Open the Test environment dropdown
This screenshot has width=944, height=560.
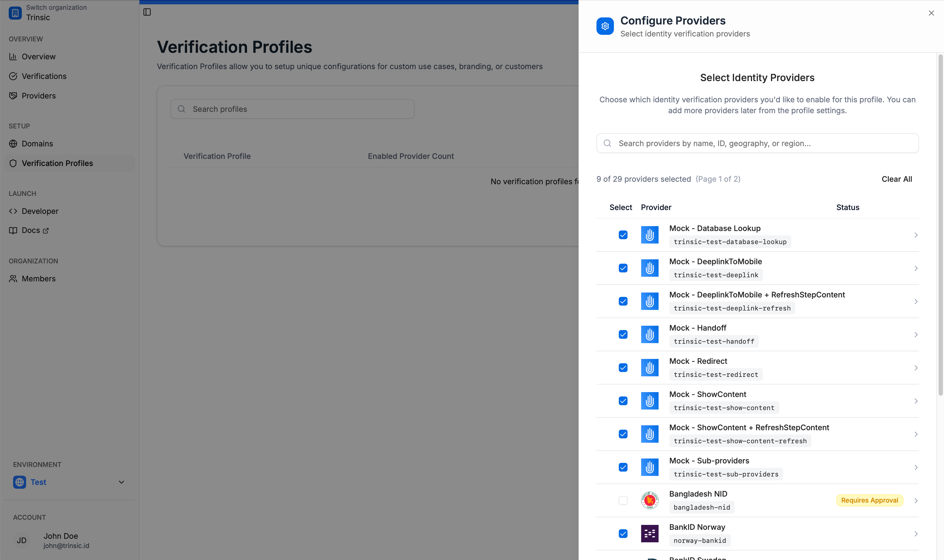pos(121,482)
